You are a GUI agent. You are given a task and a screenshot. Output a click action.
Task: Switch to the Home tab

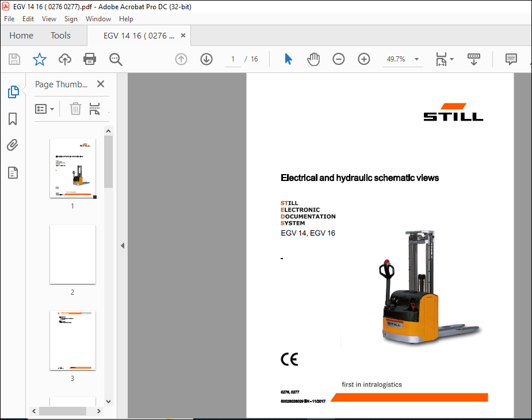21,35
